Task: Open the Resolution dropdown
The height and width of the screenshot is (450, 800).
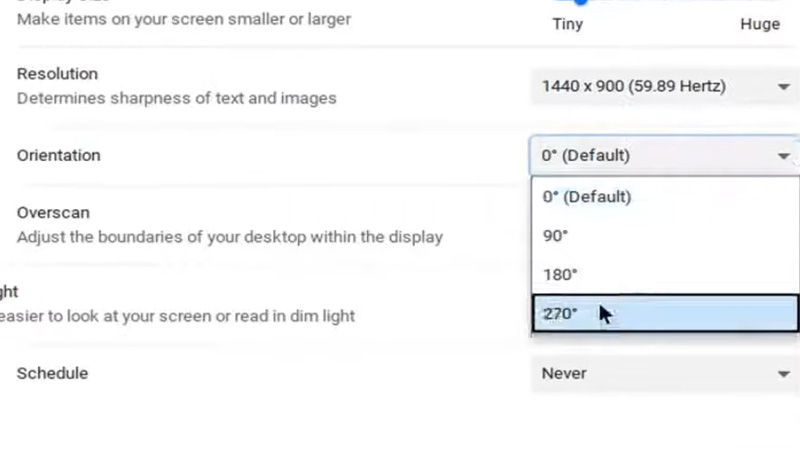Action: click(x=665, y=86)
